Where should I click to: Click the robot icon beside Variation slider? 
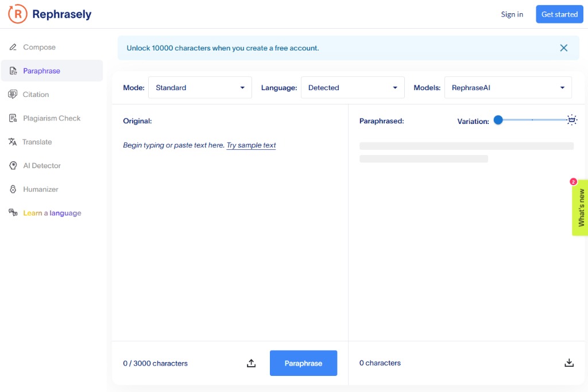[571, 120]
